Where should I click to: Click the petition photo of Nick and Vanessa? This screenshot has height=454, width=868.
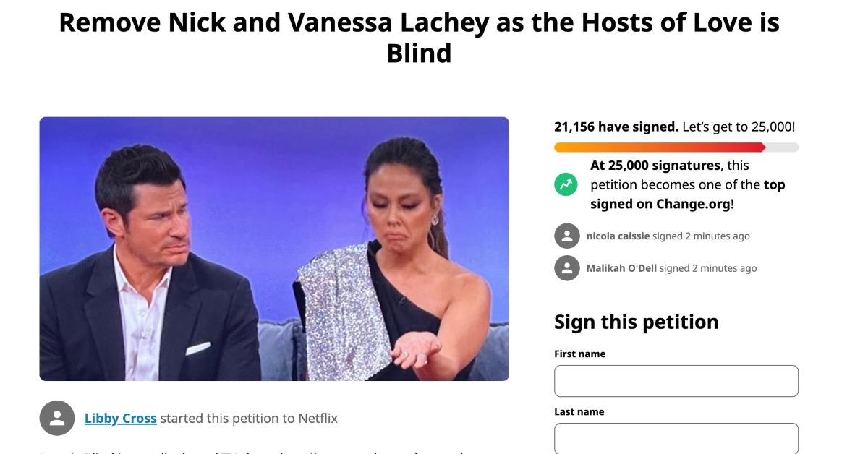pyautogui.click(x=275, y=249)
